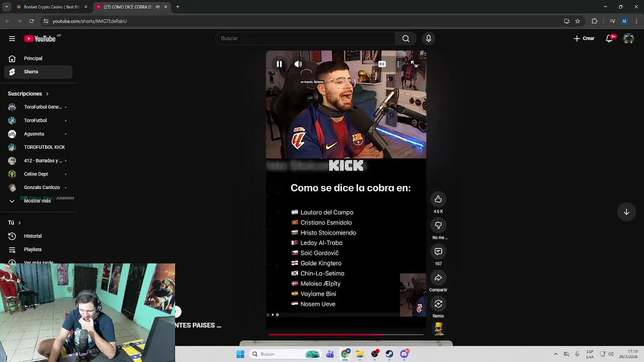Screen dimensions: 644x362
Task: Dislike the Short
Action: coord(438,225)
